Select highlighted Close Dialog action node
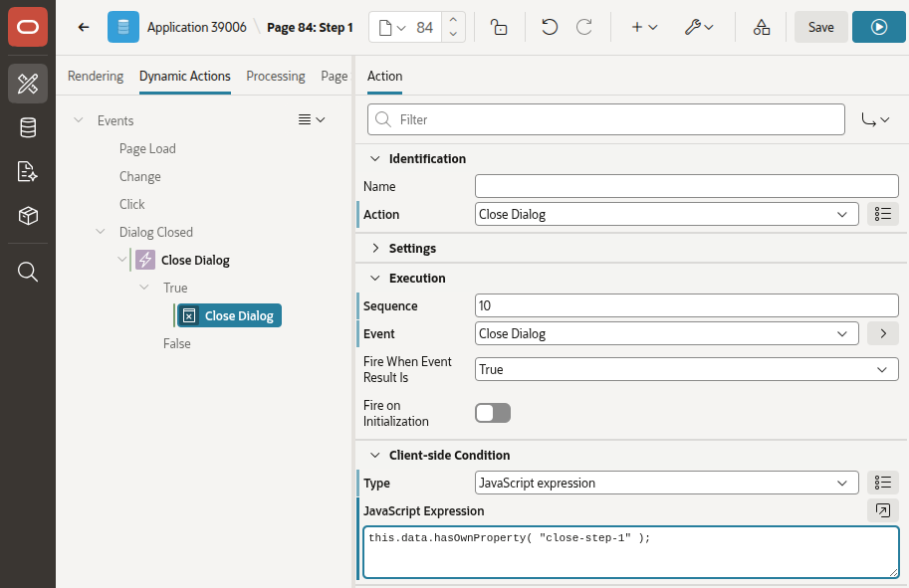Viewport: 909px width, 588px height. [x=230, y=315]
